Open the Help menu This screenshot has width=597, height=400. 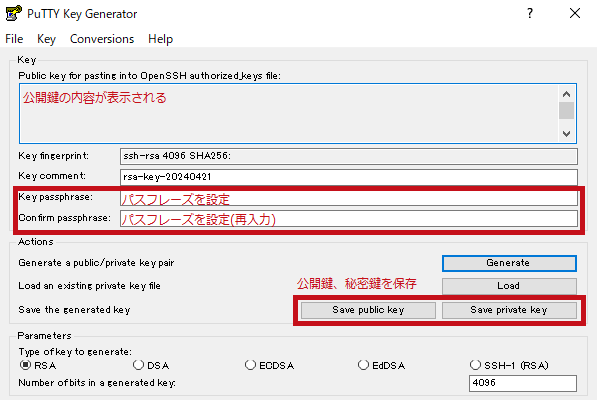[160, 39]
